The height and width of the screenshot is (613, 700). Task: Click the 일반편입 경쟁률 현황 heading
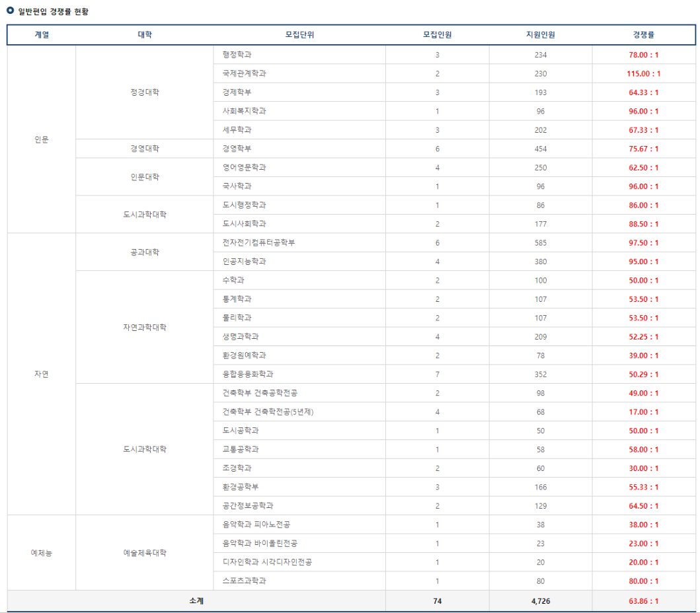tap(53, 12)
